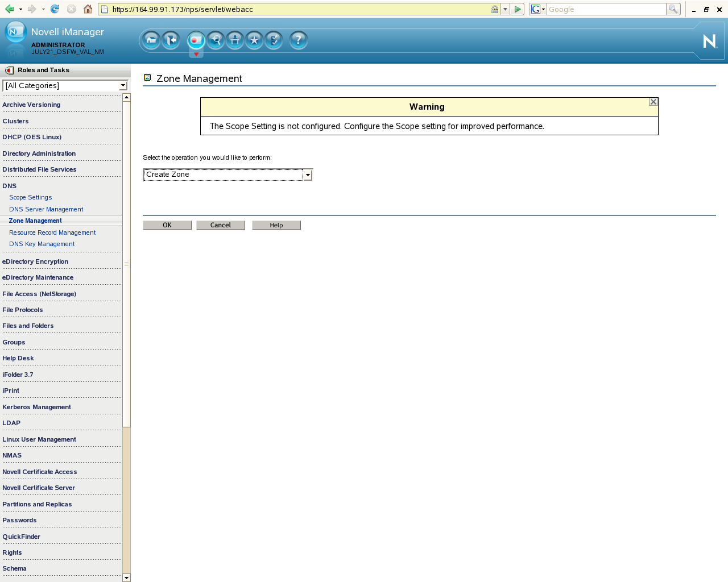Expand Novell Certificate Access role

[40, 472]
